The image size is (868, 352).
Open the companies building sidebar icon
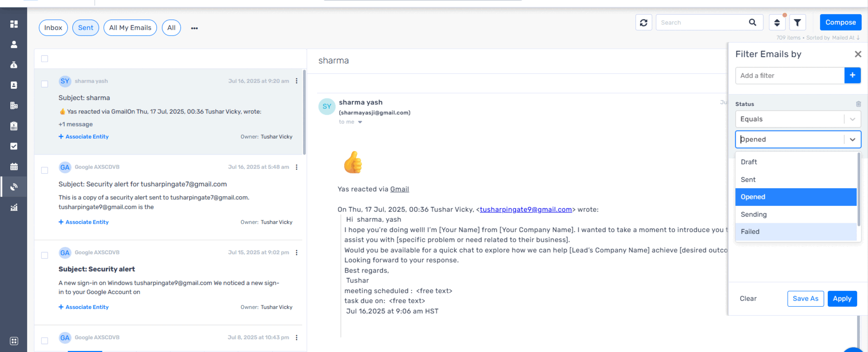click(x=14, y=106)
